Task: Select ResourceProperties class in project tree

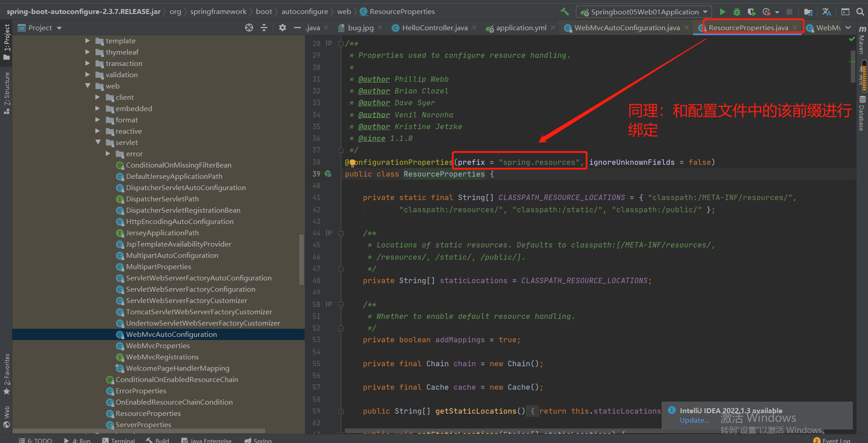Action: pos(148,413)
